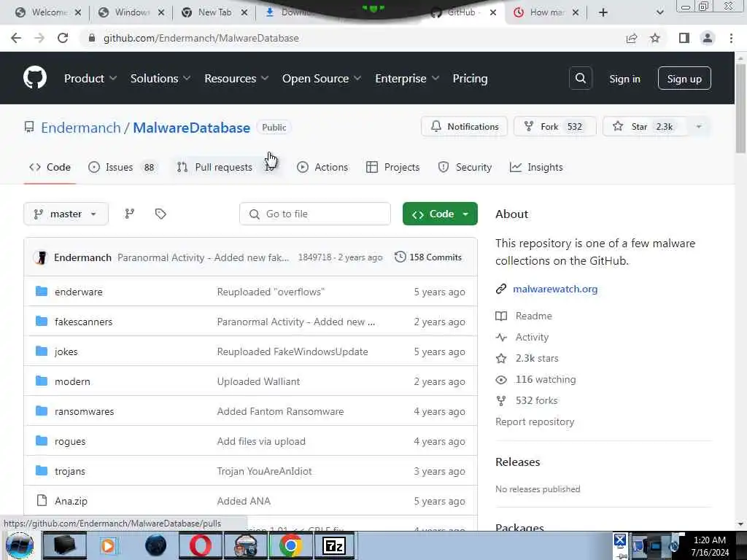Star the repository

point(645,127)
